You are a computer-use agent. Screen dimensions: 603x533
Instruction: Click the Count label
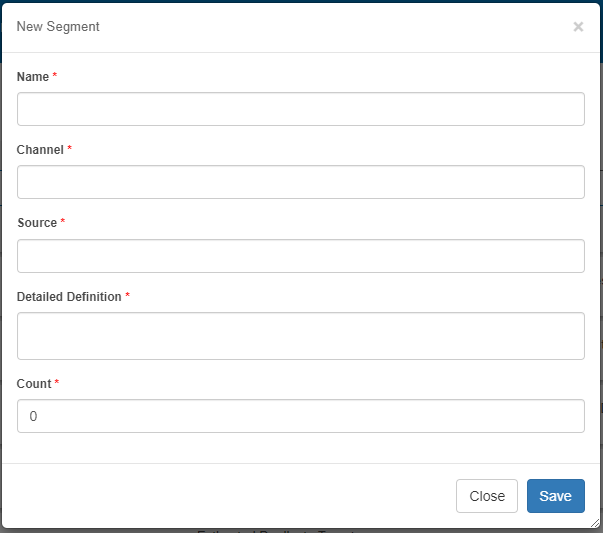coord(34,383)
